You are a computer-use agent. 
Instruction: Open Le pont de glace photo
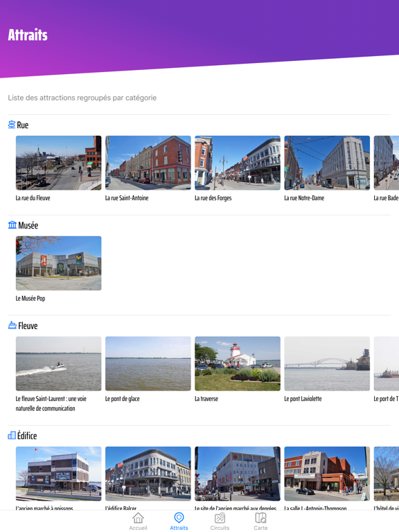pos(148,364)
